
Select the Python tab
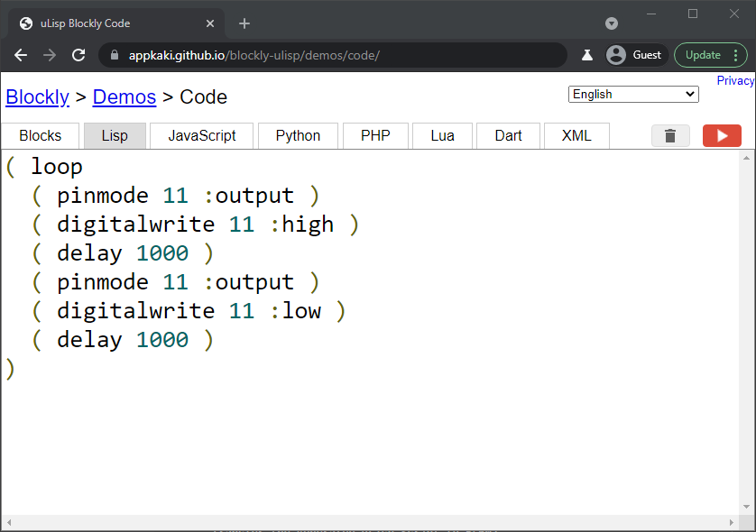coord(298,135)
